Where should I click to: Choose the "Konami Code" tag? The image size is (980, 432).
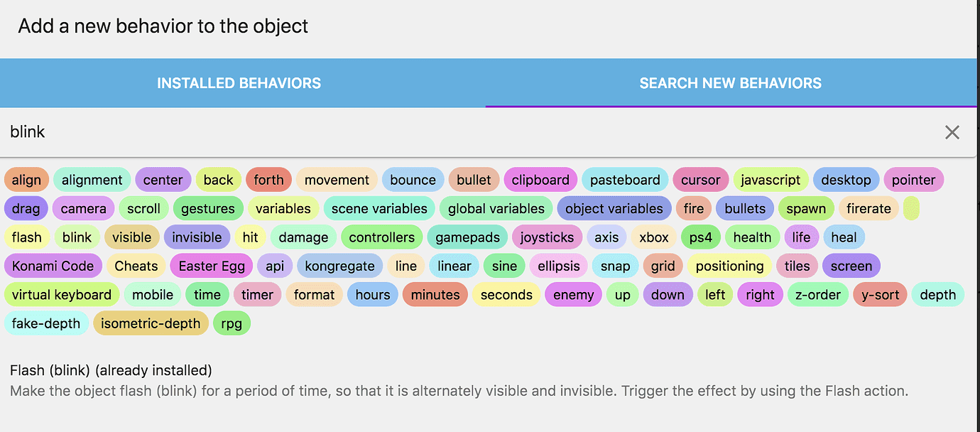click(53, 266)
